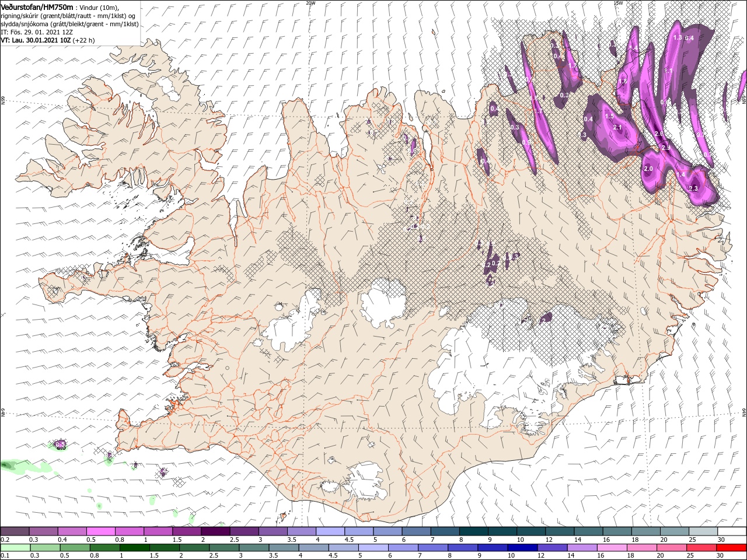Select the blue 8 swatch in lower legend

point(462,548)
